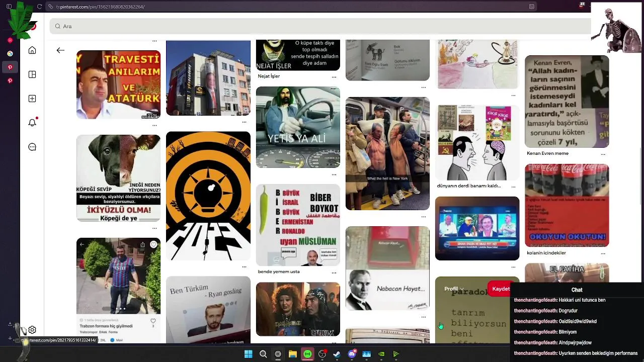Go back with the left arrow
Screen dimensions: 644x362
60,50
